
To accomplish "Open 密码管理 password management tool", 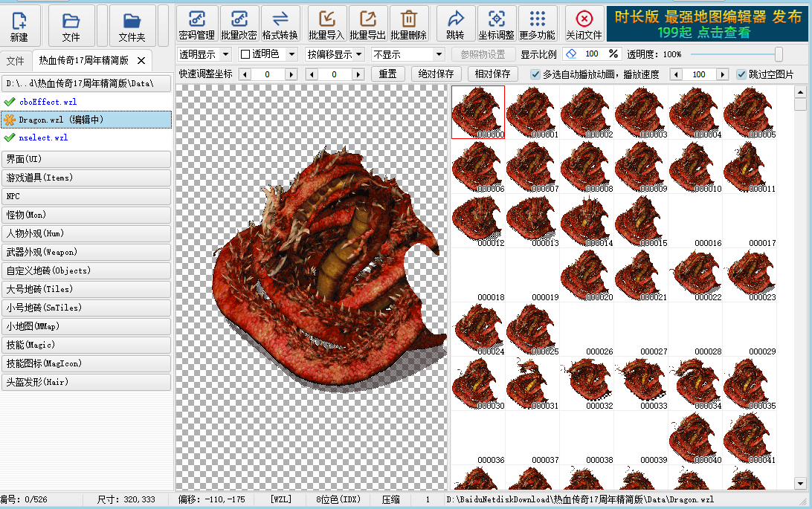I will click(197, 25).
